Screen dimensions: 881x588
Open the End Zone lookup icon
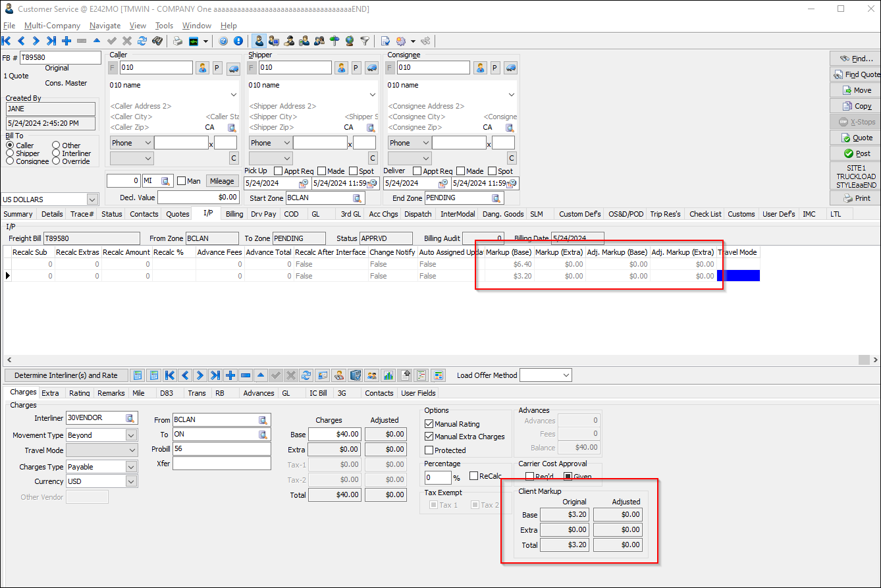pyautogui.click(x=496, y=198)
